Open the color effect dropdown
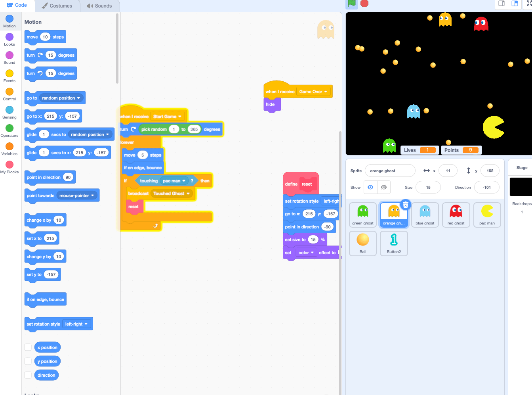 (306, 253)
